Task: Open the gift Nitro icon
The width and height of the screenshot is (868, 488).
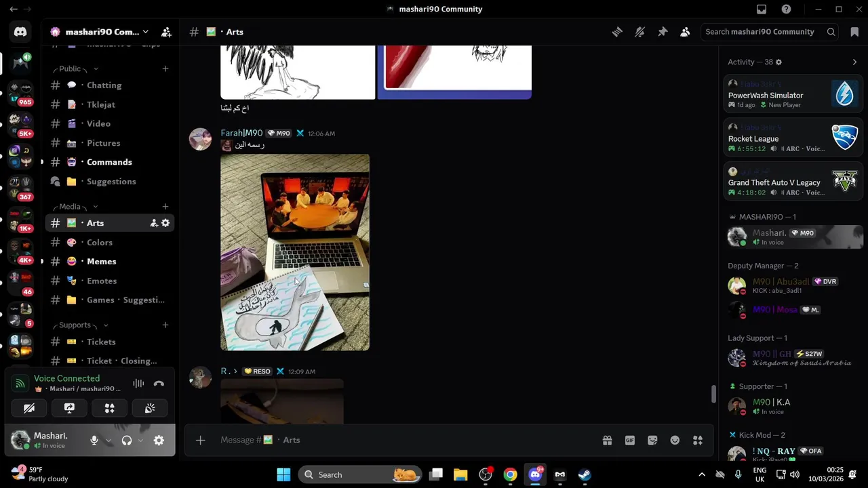Action: [607, 441]
